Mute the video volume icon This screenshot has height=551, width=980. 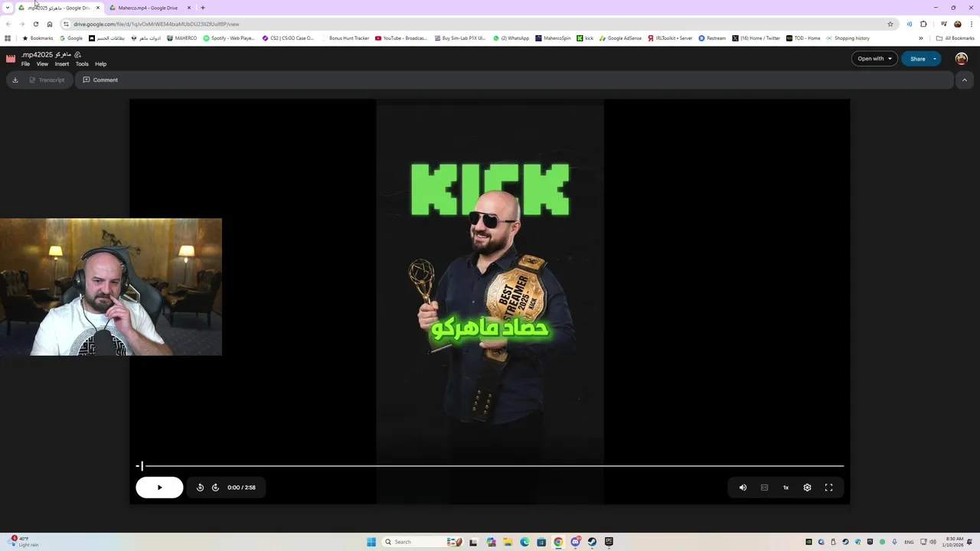click(743, 487)
